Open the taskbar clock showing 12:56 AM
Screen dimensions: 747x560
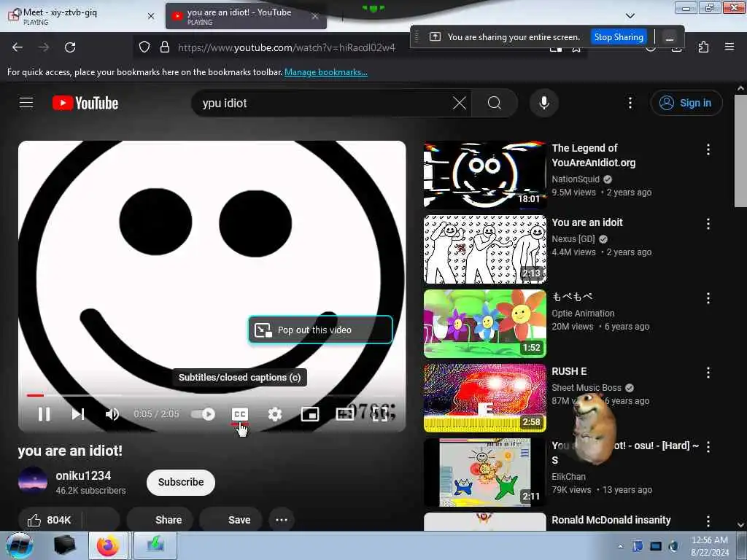pos(709,546)
